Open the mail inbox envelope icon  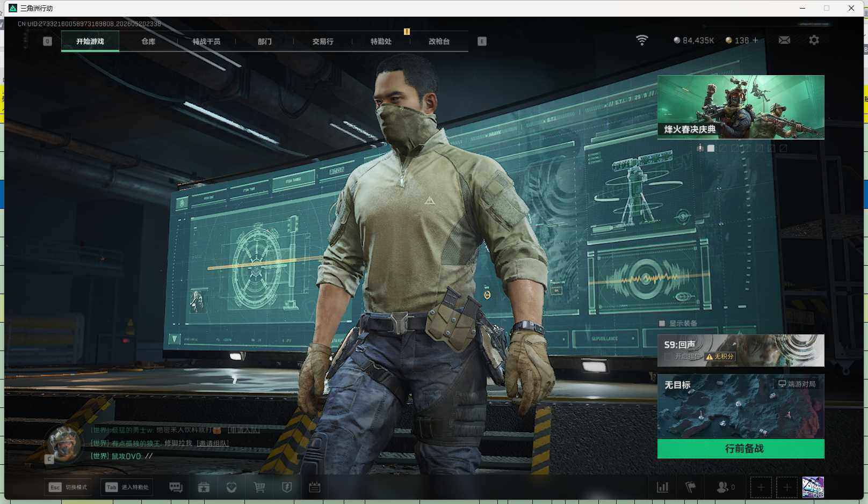pyautogui.click(x=784, y=40)
